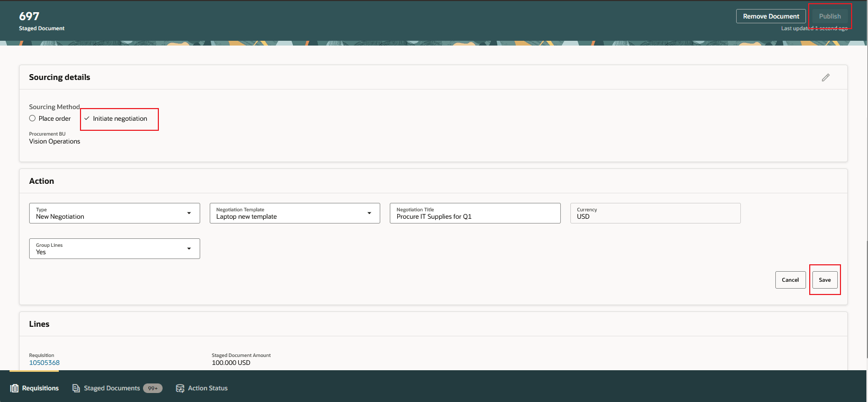Click the Action Status icon in bottom bar

coord(180,388)
